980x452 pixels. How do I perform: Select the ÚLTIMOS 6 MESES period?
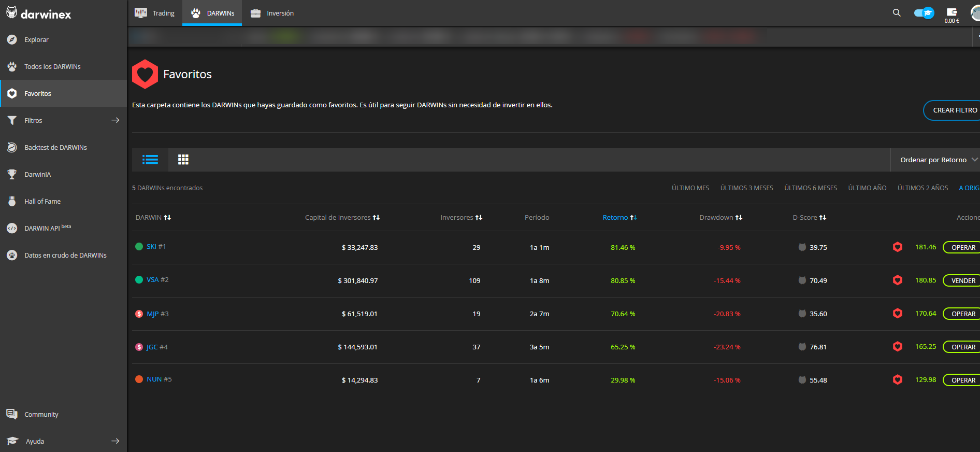811,188
